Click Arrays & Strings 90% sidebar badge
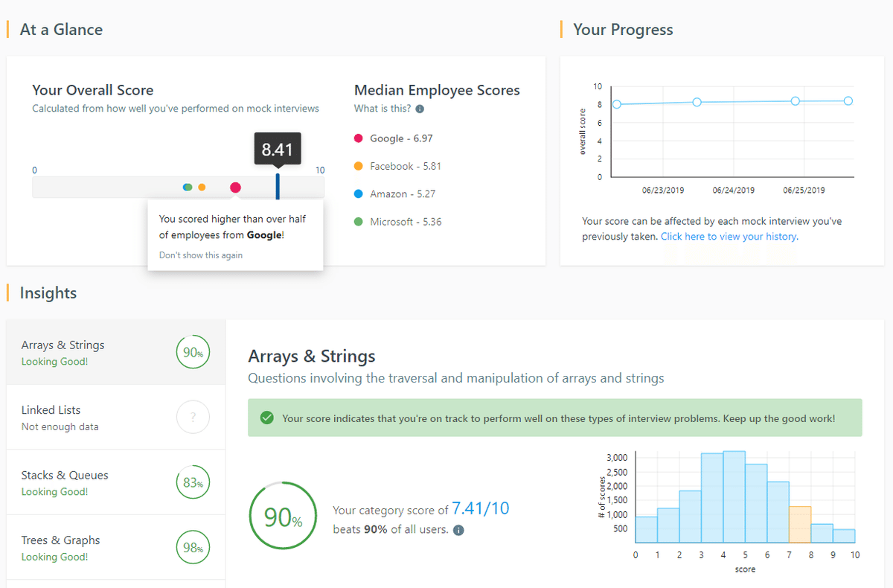This screenshot has height=588, width=893. (x=193, y=353)
